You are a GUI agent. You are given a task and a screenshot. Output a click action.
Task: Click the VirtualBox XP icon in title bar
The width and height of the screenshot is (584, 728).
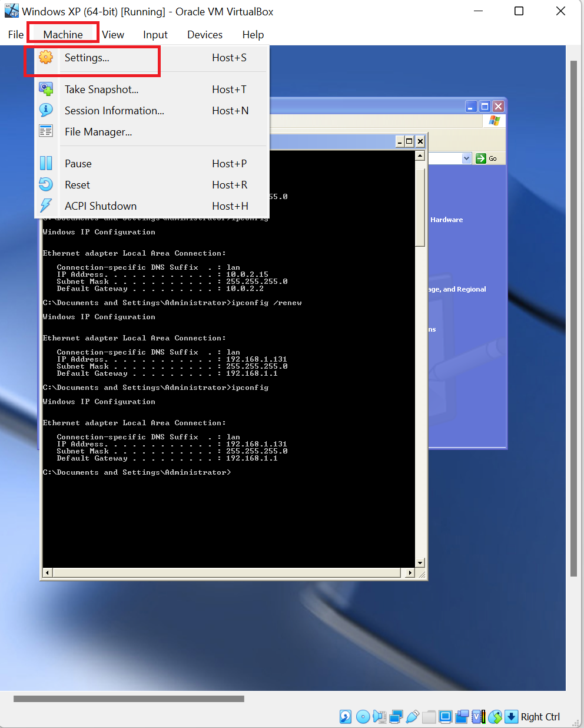tap(11, 11)
